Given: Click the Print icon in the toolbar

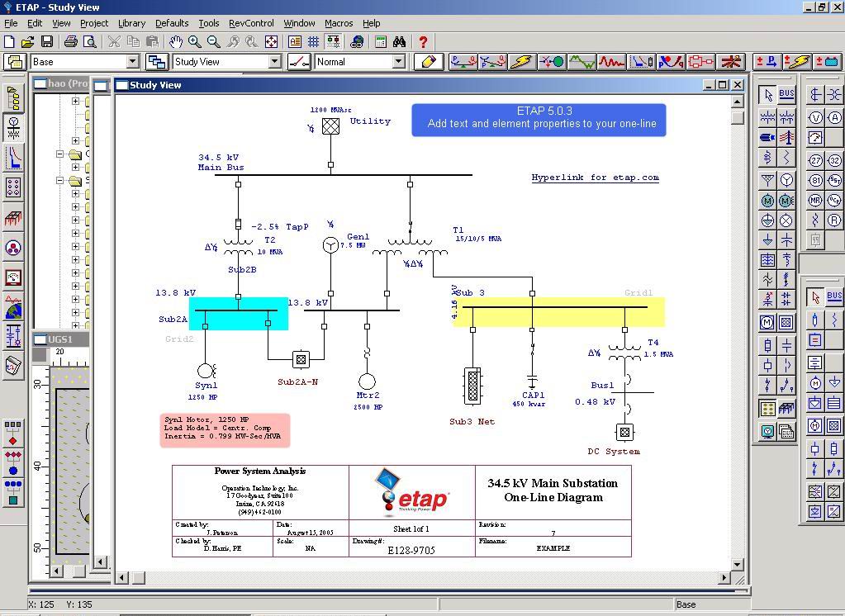Looking at the screenshot, I should (71, 41).
